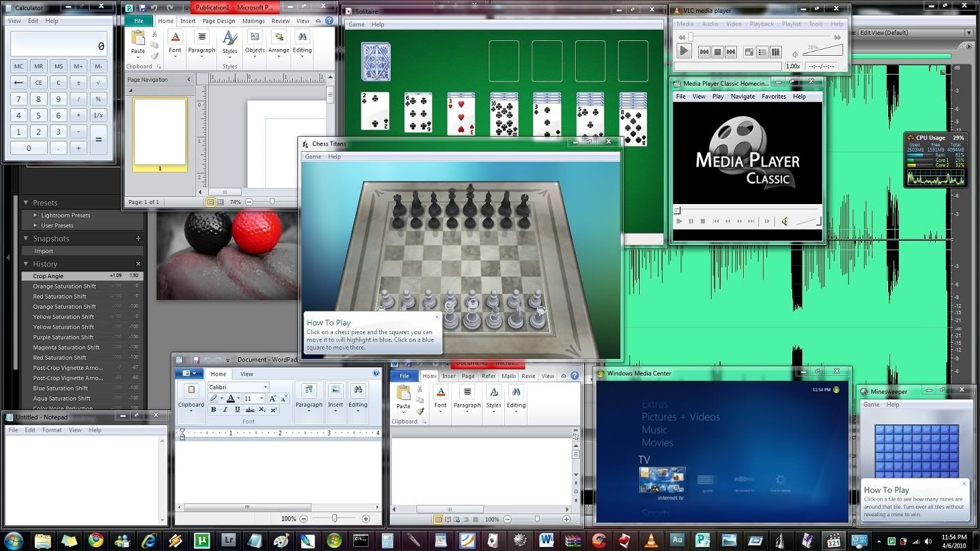980x551 pixels.
Task: Click the WordPad zoom slider handle
Action: pos(335,518)
